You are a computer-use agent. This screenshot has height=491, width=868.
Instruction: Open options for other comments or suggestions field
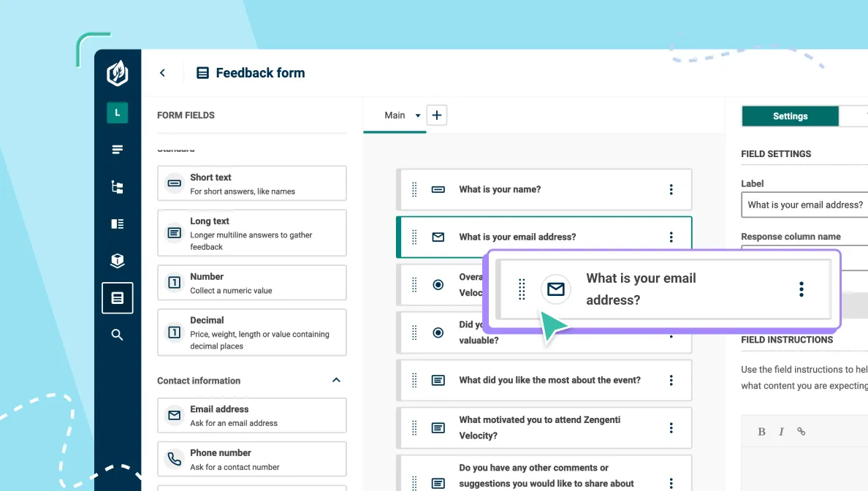(671, 483)
